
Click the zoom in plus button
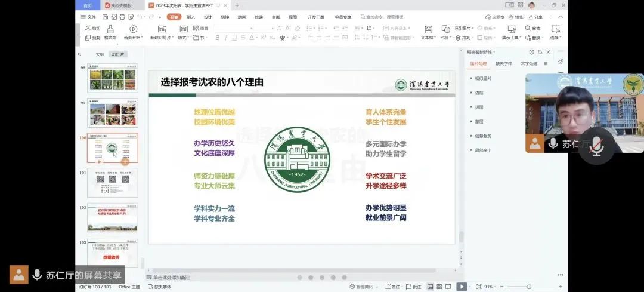coord(561,287)
